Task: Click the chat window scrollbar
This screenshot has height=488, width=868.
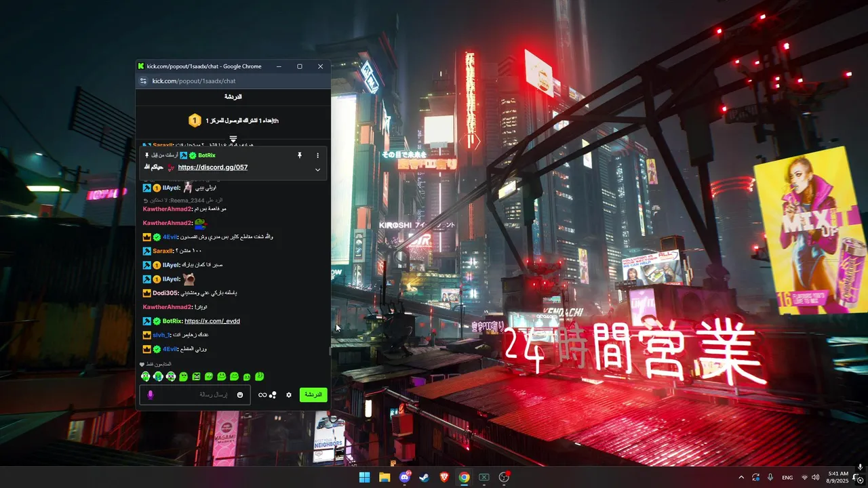Action: click(330, 351)
